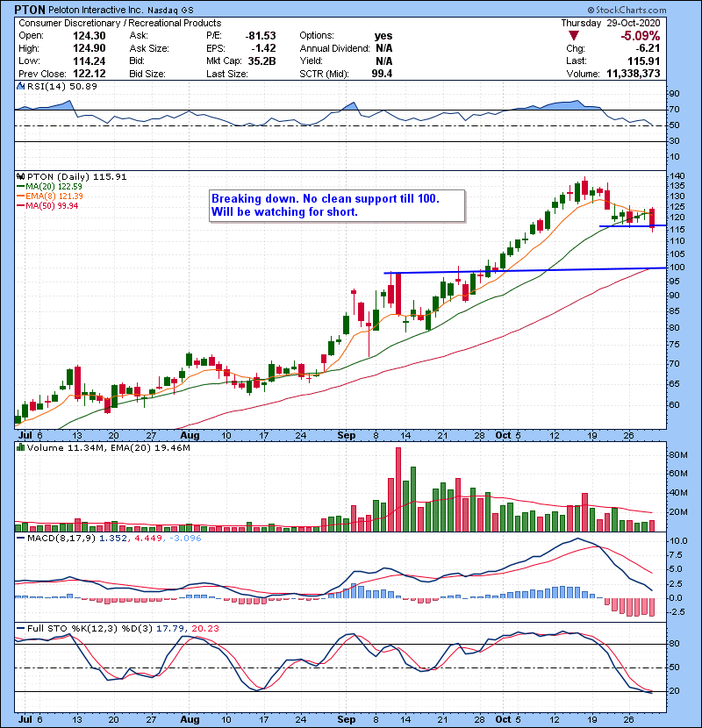Click the Volume 11.34M, EMA(20) 19.46M label
The width and height of the screenshot is (702, 728).
108,448
